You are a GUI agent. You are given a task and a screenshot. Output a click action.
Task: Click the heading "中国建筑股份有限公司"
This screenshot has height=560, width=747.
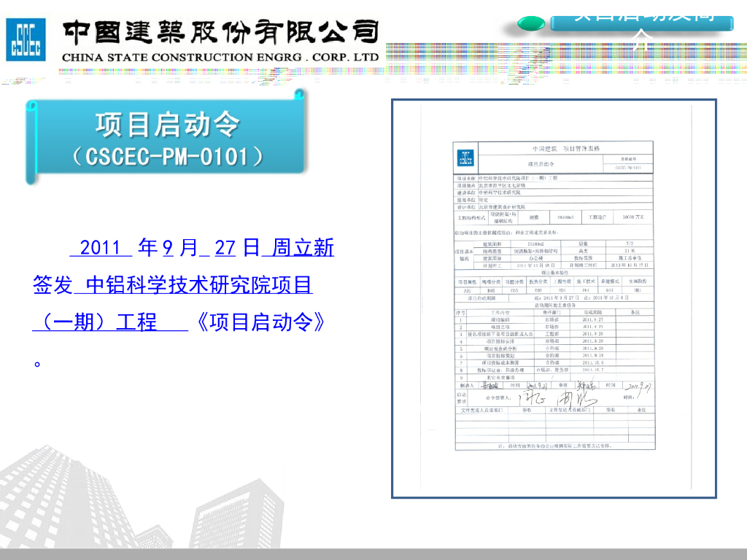(x=220, y=32)
